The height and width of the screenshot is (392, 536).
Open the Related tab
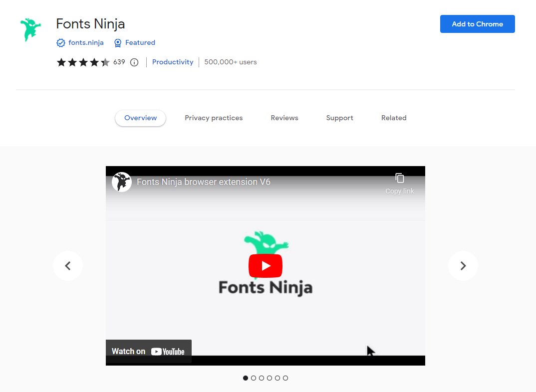pos(394,118)
